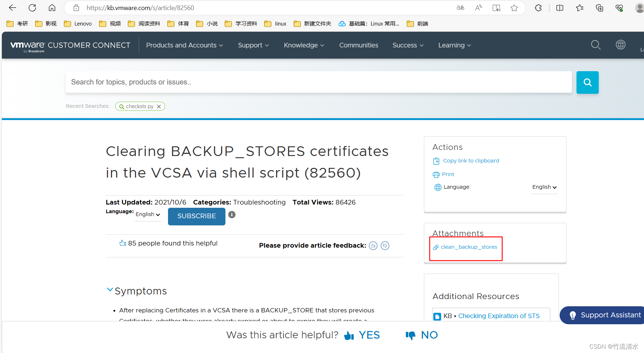Expand the Knowledge menu
Screen dimensions: 644x353
(x=304, y=45)
